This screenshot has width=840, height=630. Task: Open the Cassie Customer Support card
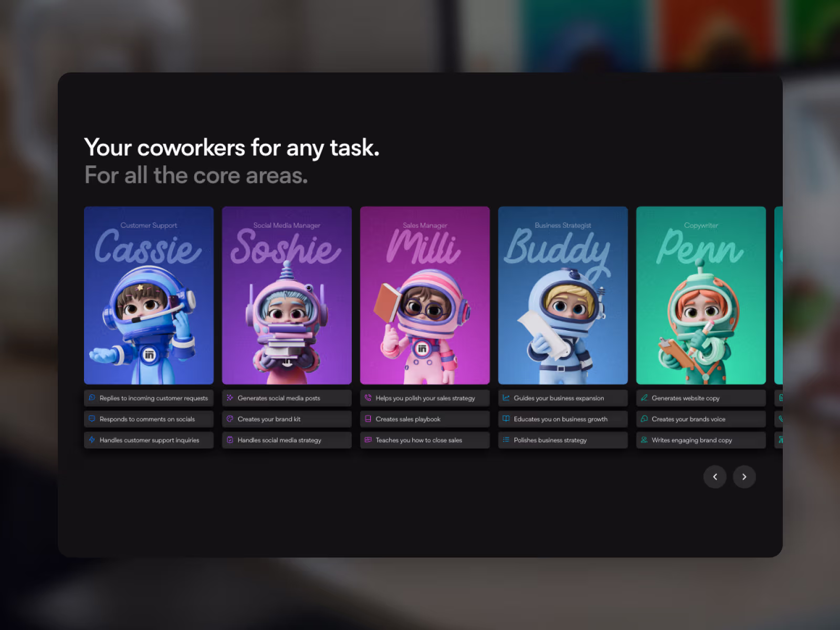[x=149, y=295]
